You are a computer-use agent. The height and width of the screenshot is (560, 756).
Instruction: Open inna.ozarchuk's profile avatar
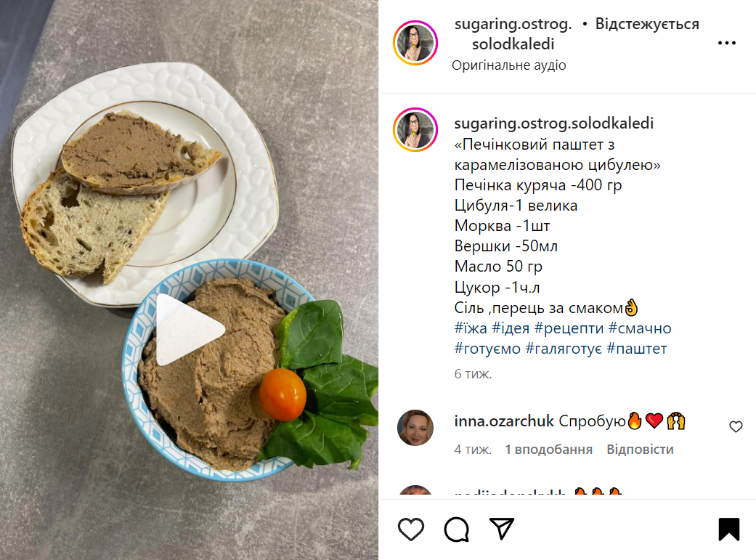[x=415, y=427]
